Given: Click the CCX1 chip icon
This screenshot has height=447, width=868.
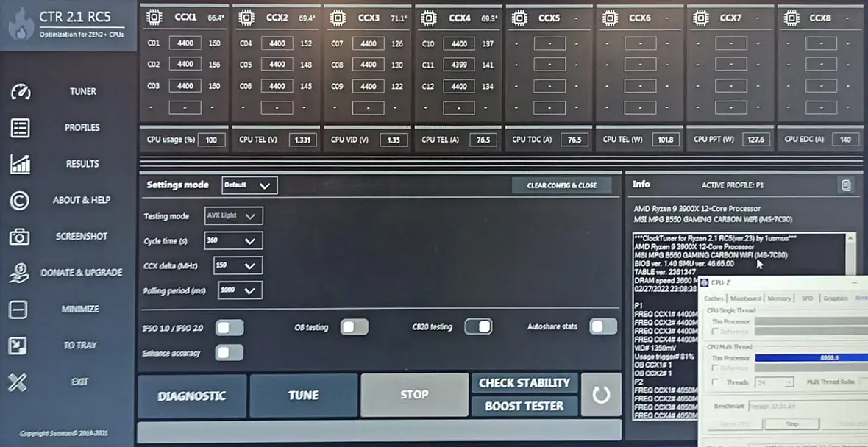Looking at the screenshot, I should [x=154, y=18].
